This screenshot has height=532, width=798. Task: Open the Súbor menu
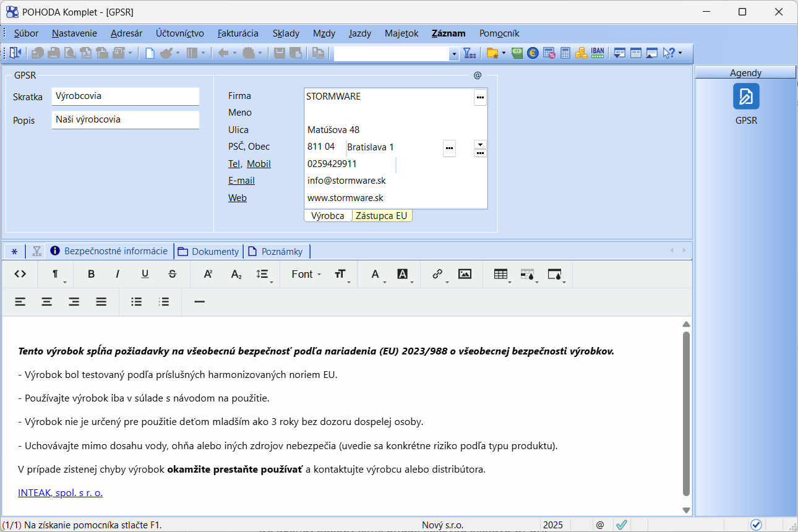(26, 33)
